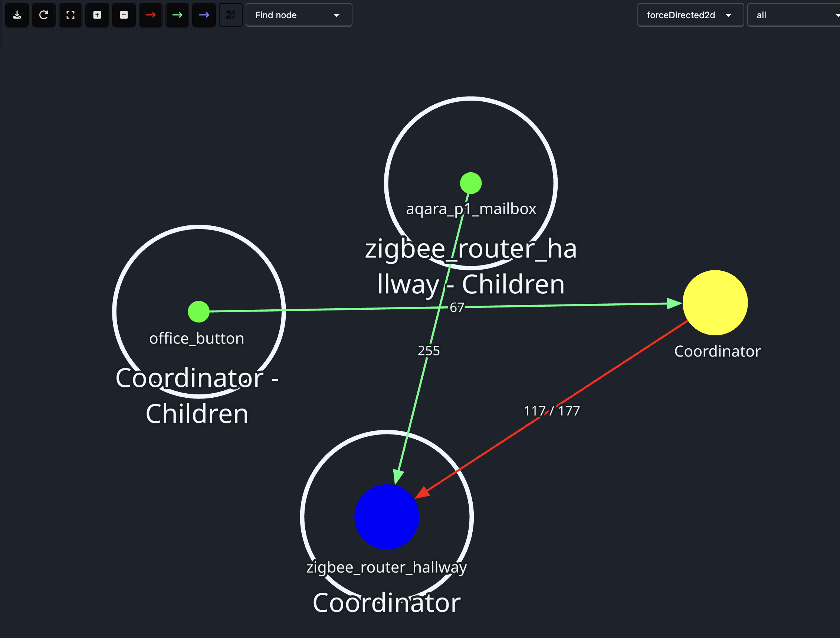Screen dimensions: 840x638
Task: Click the Coordinator label under the yellow node
Action: pos(717,351)
